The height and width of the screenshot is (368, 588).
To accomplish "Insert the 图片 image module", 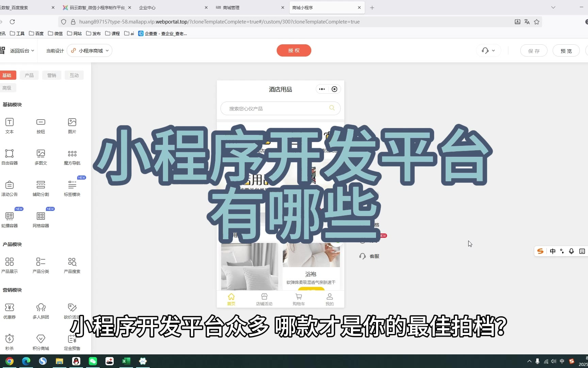I will tap(72, 126).
